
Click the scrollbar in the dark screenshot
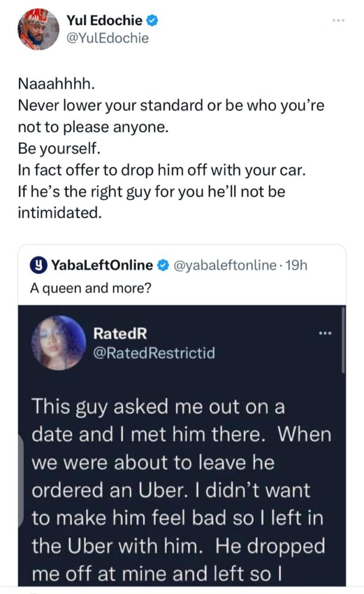(343, 339)
